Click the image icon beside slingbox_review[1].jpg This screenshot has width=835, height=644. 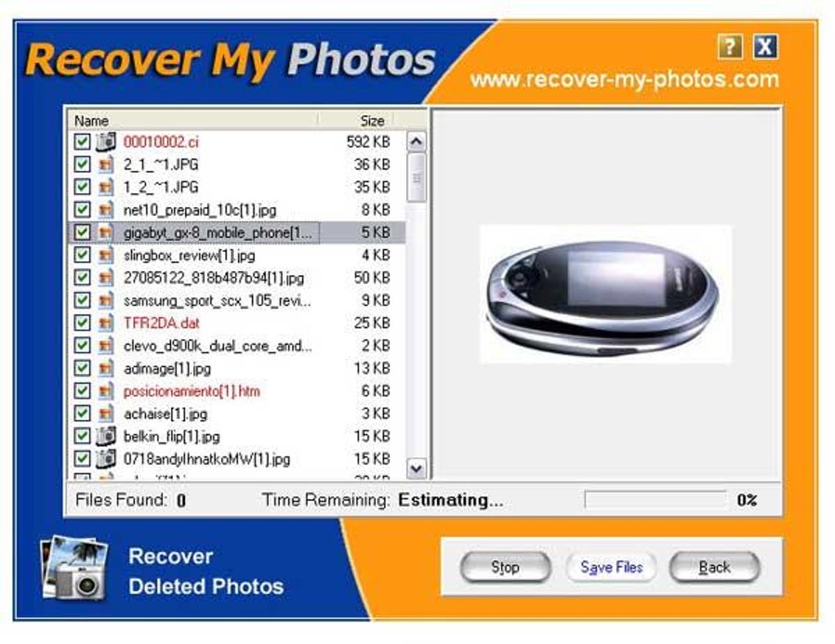pyautogui.click(x=106, y=255)
